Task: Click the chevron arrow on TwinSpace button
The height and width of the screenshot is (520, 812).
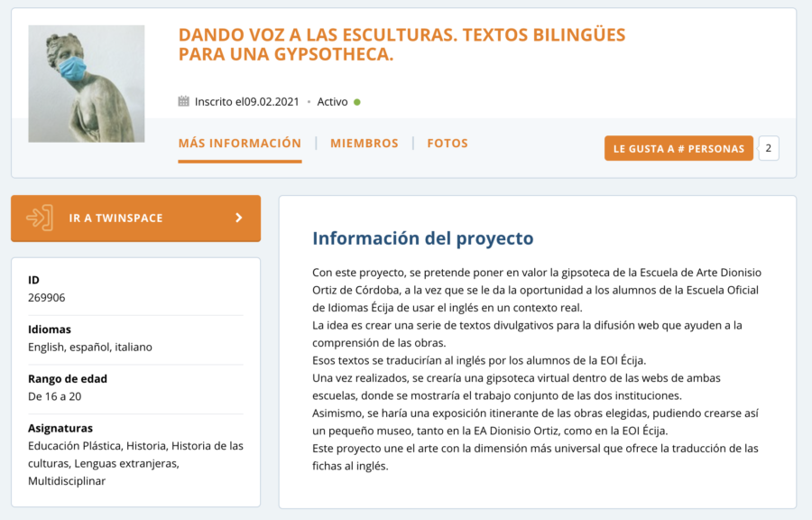Action: (239, 218)
